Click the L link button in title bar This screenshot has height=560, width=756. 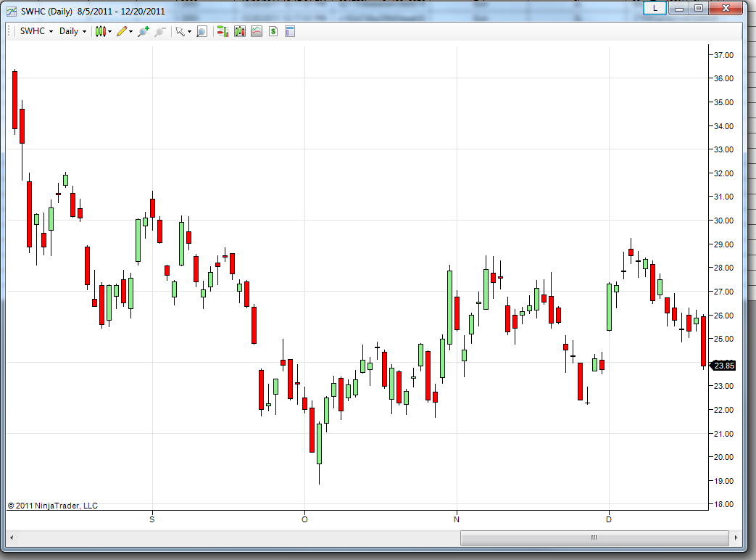tap(655, 8)
